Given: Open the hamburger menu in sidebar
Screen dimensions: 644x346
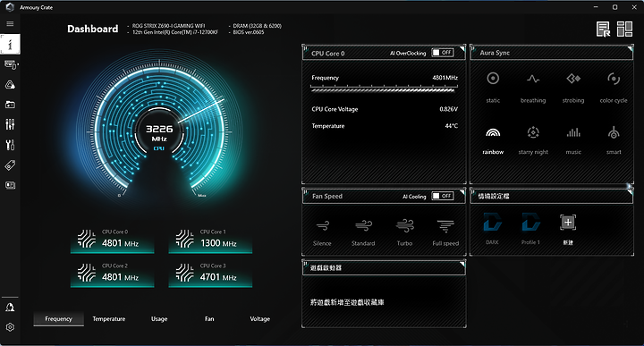Looking at the screenshot, I should (x=10, y=24).
